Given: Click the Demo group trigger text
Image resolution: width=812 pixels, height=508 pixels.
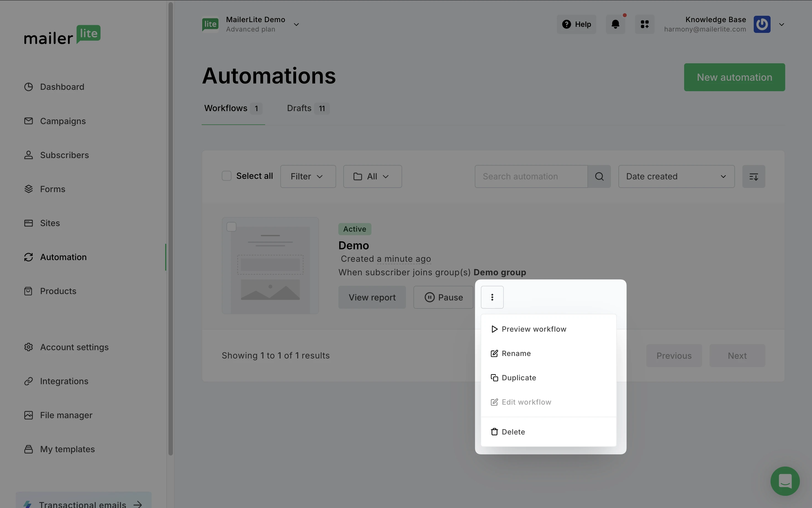Looking at the screenshot, I should pos(499,272).
